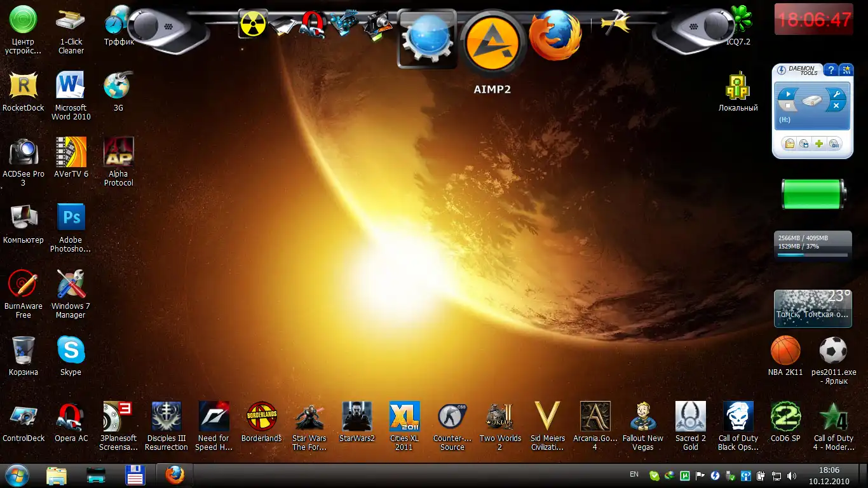868x488 pixels.
Task: Open the taskbar clock showing 10.12.2010
Action: [x=829, y=475]
